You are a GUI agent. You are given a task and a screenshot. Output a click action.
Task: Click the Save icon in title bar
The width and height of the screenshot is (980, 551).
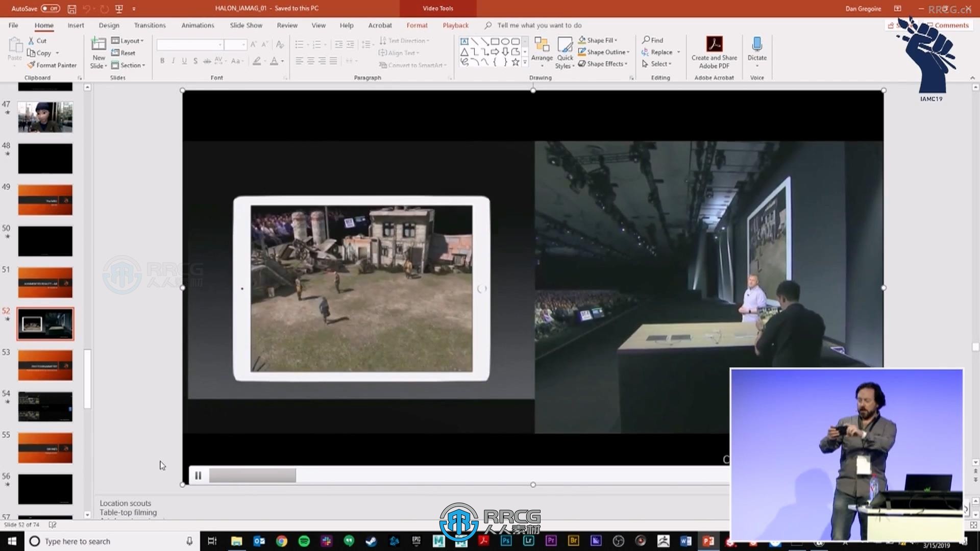coord(72,9)
